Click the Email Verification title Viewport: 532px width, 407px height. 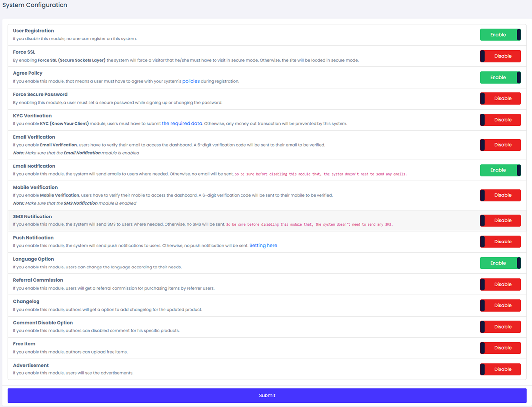click(x=34, y=137)
